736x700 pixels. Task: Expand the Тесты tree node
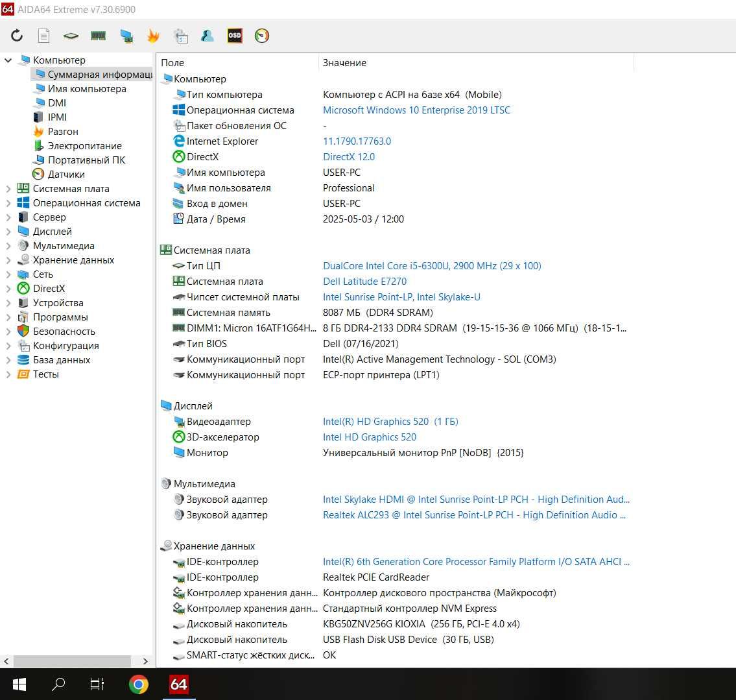8,374
